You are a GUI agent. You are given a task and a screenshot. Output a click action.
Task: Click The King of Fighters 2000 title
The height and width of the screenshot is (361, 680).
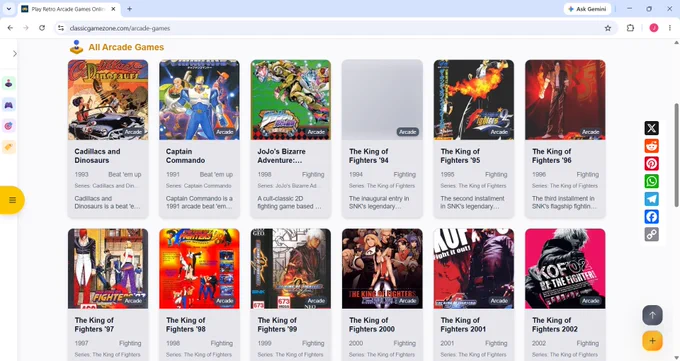click(x=372, y=325)
